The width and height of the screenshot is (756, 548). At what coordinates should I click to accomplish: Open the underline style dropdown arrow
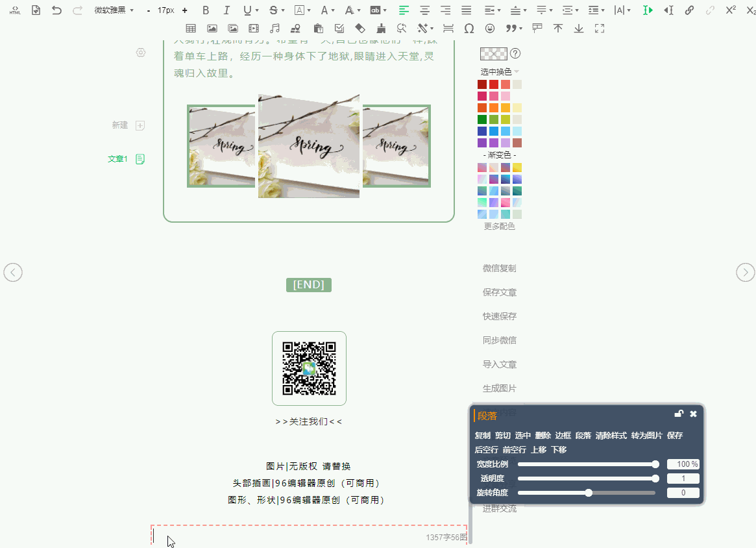(x=257, y=11)
